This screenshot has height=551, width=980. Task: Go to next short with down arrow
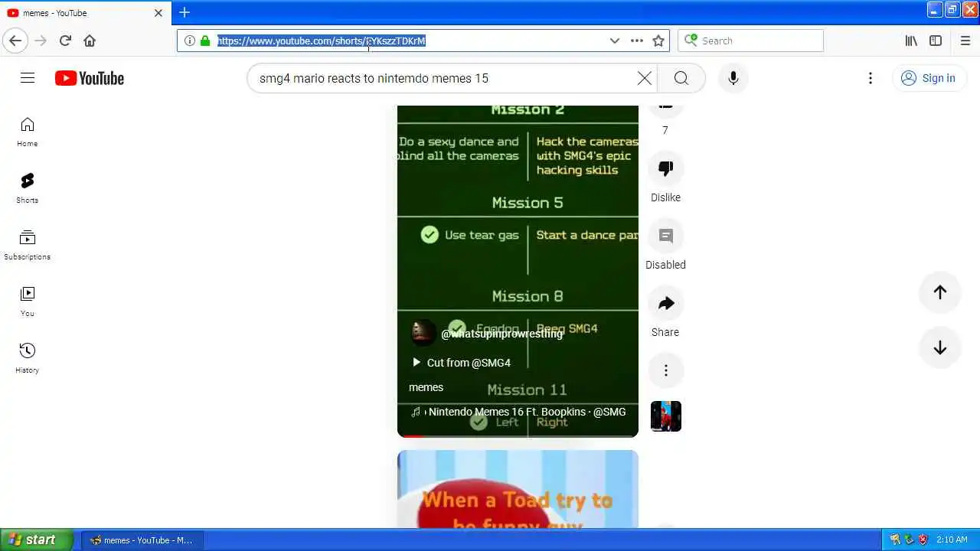(940, 348)
